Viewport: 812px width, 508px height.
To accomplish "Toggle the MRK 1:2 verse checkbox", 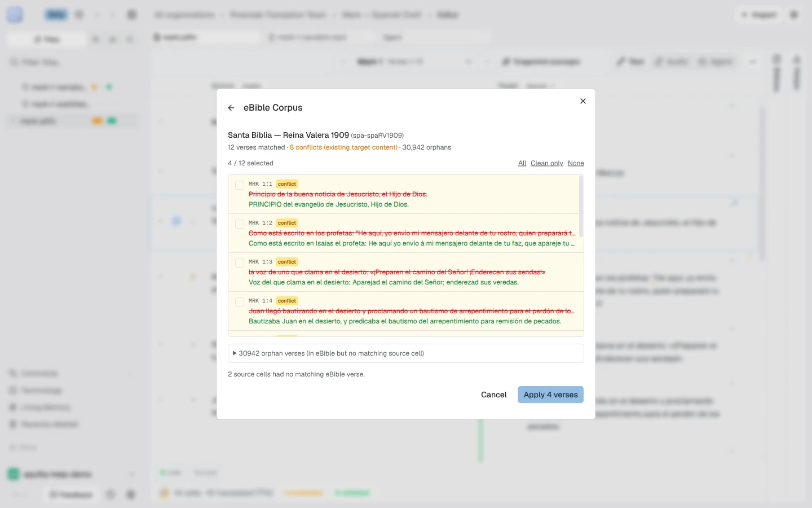I will tap(240, 224).
